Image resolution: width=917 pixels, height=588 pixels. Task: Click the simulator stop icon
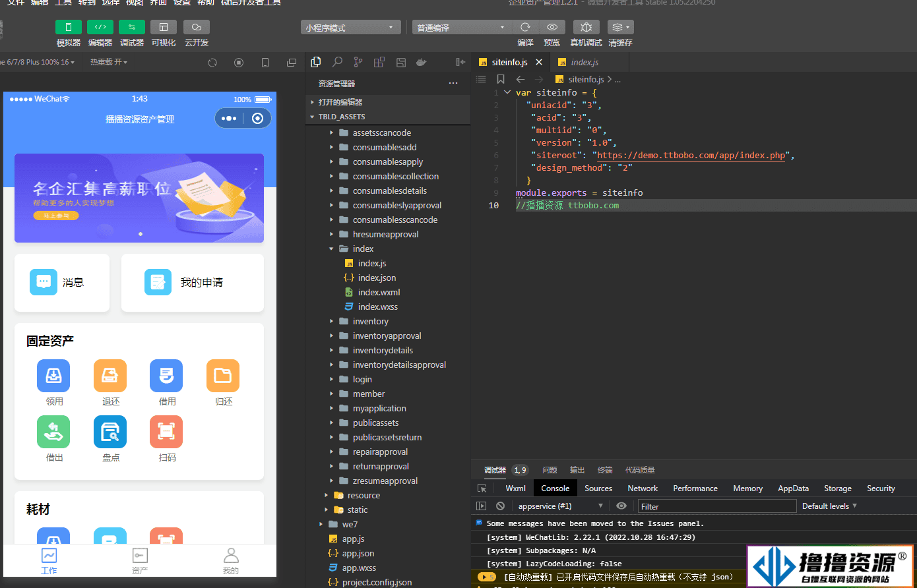pos(239,63)
